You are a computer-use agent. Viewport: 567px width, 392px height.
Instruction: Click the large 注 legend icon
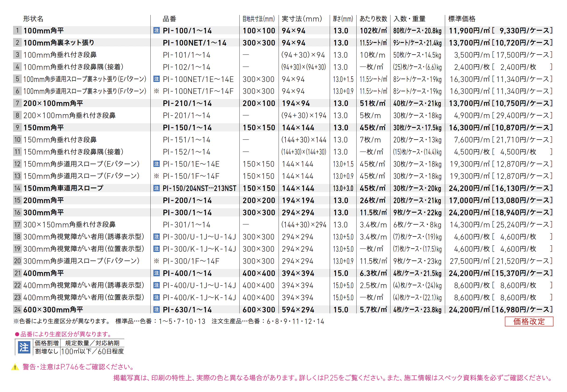[24, 347]
